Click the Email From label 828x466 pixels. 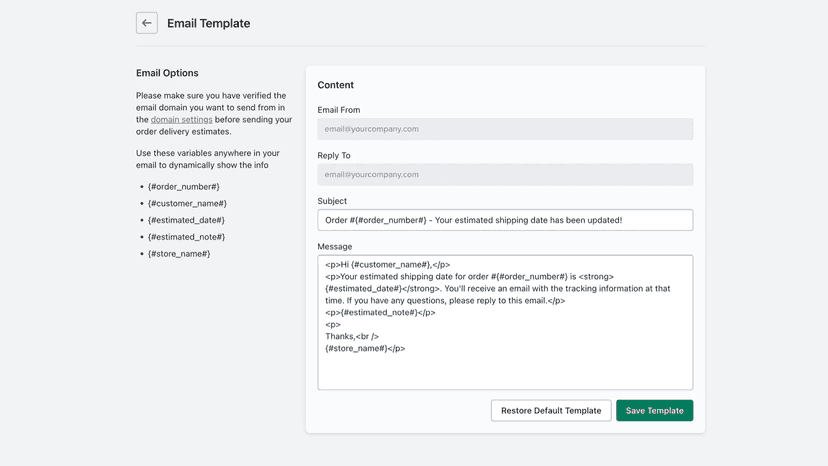tap(338, 110)
